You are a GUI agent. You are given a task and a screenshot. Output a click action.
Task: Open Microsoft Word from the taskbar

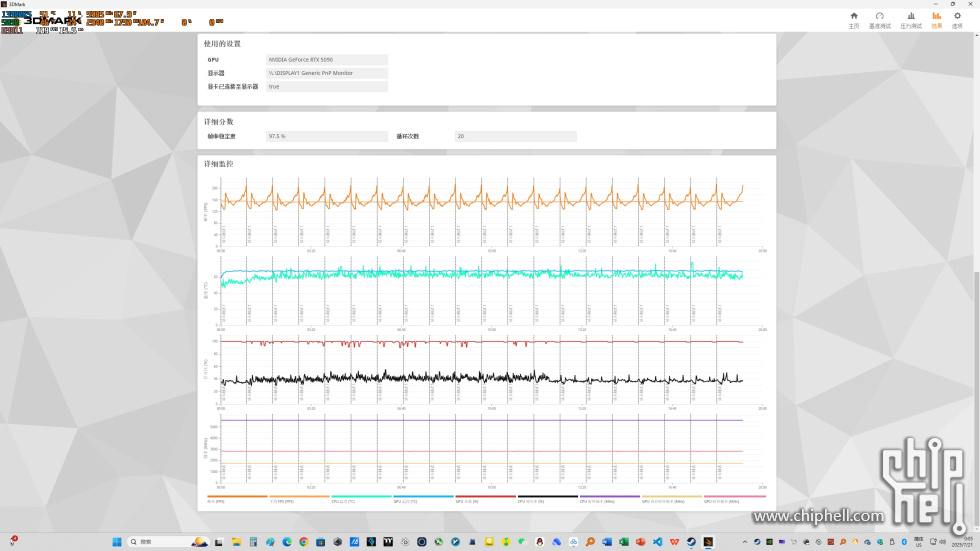coord(607,542)
